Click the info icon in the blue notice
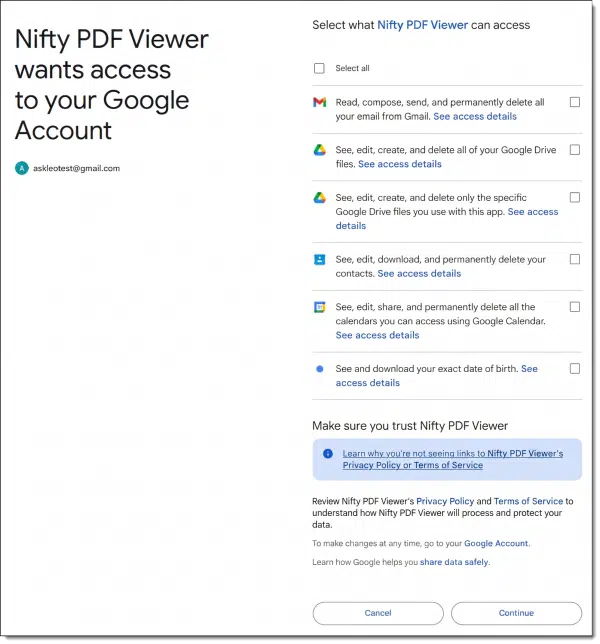Screen dimensions: 600x644 328,453
